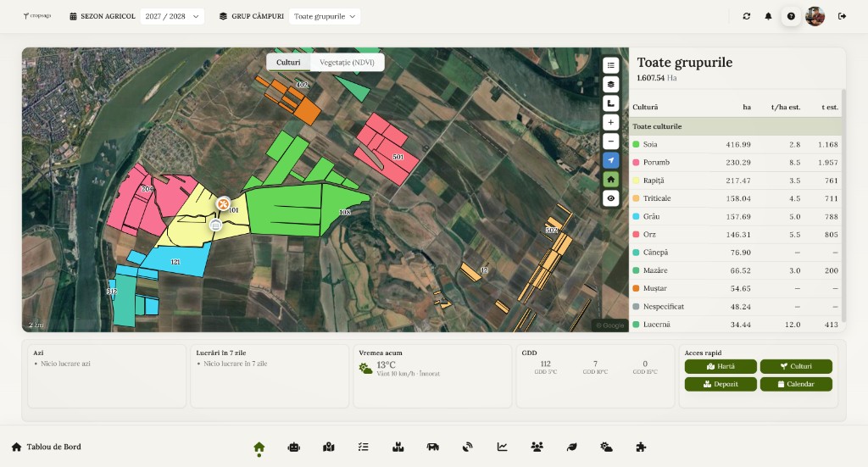This screenshot has height=467, width=868.
Task: Click the Hartă quick access button
Action: pos(721,366)
